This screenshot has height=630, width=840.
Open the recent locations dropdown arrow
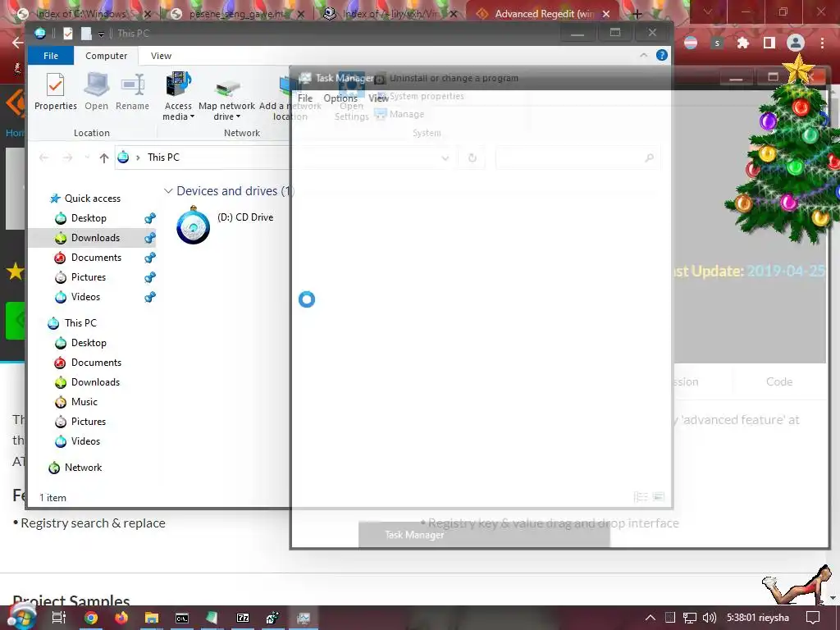(87, 157)
